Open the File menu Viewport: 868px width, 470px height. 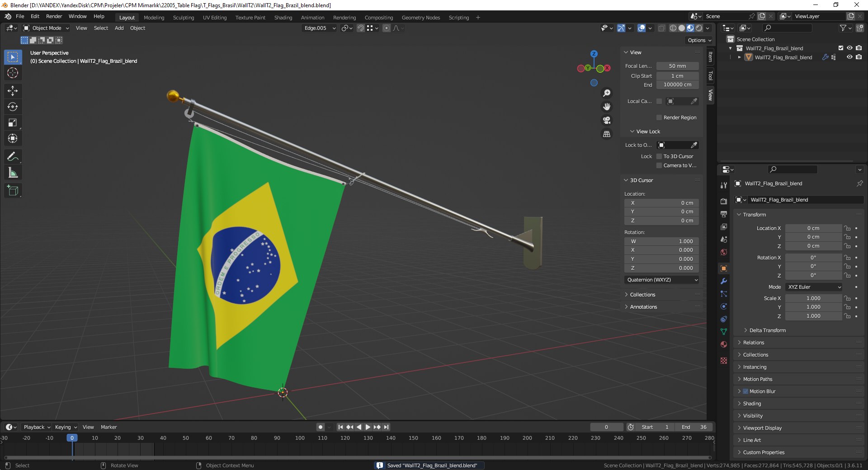[20, 16]
